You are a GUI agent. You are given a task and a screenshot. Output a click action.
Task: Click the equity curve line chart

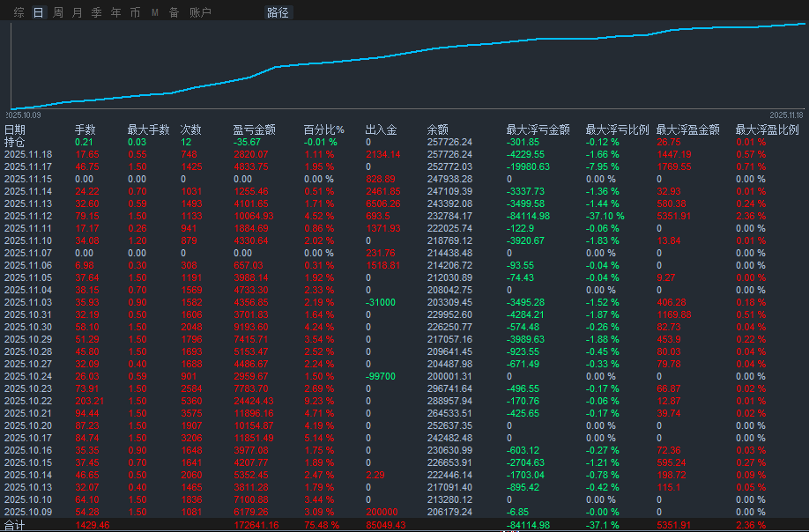408,65
